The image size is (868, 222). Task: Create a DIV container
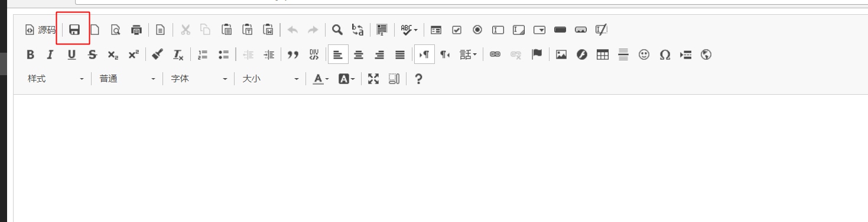click(314, 54)
